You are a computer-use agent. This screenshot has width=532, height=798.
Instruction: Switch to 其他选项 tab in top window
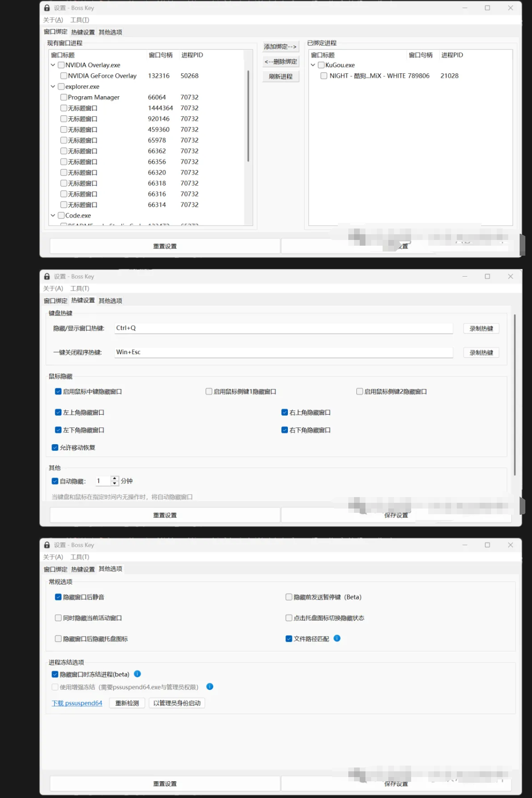coord(110,32)
